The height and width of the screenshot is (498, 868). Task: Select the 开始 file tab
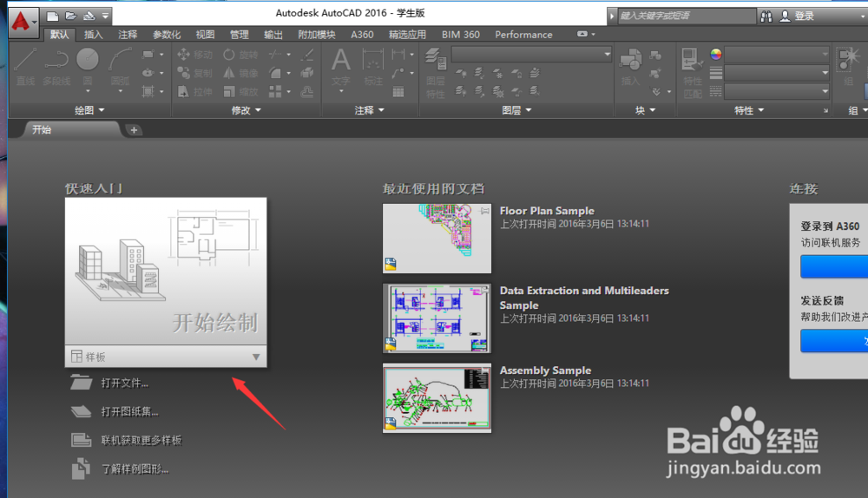point(72,130)
